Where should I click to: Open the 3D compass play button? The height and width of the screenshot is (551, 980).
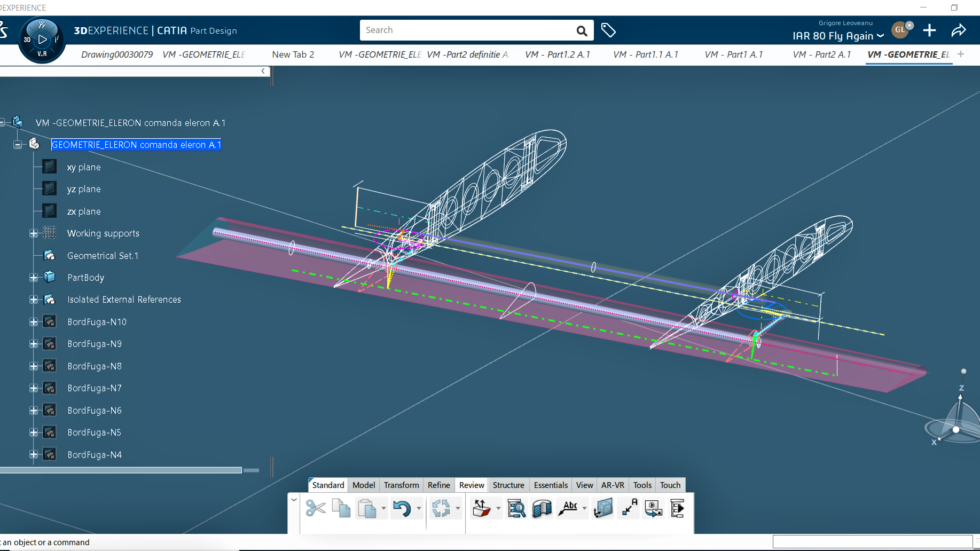pyautogui.click(x=42, y=40)
